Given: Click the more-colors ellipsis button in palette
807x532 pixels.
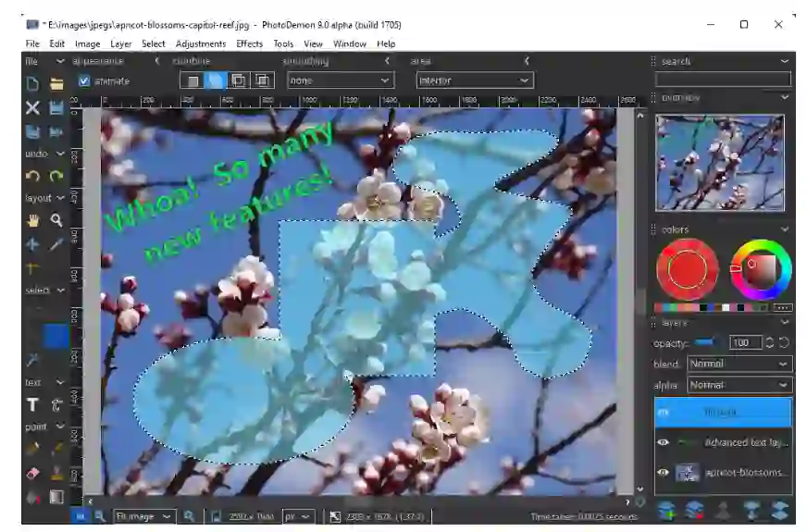Looking at the screenshot, I should point(782,308).
